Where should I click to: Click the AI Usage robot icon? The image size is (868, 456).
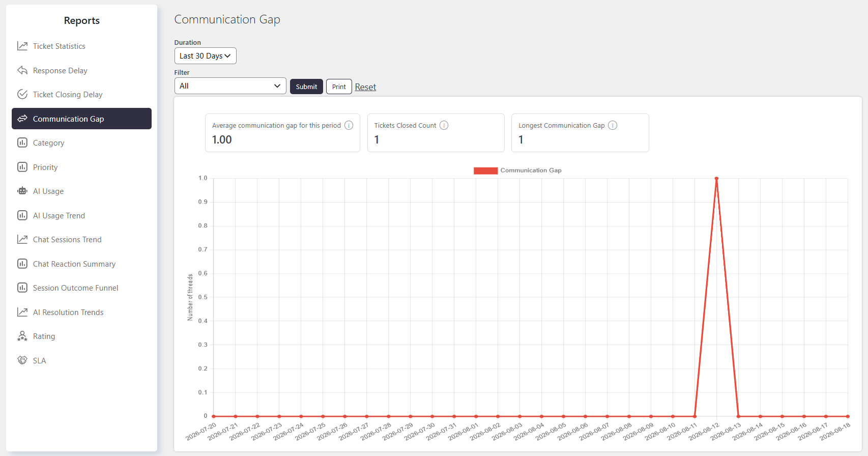[x=22, y=191]
